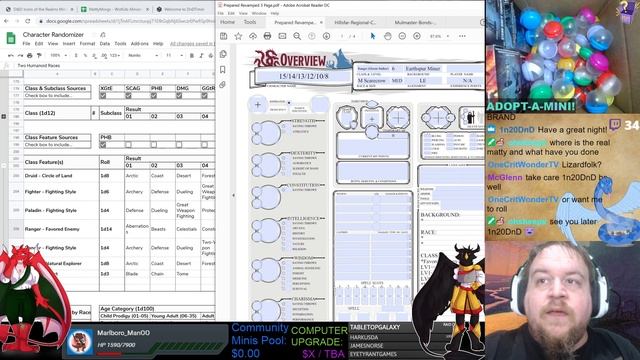Format cell as percent in Sheets
The width and height of the screenshot is (640, 360).
85,56
